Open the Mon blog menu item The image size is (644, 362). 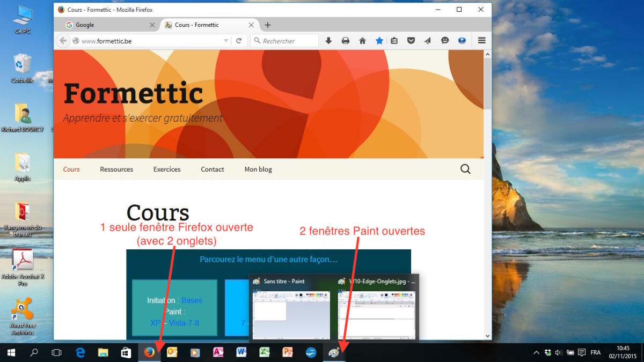click(x=258, y=169)
